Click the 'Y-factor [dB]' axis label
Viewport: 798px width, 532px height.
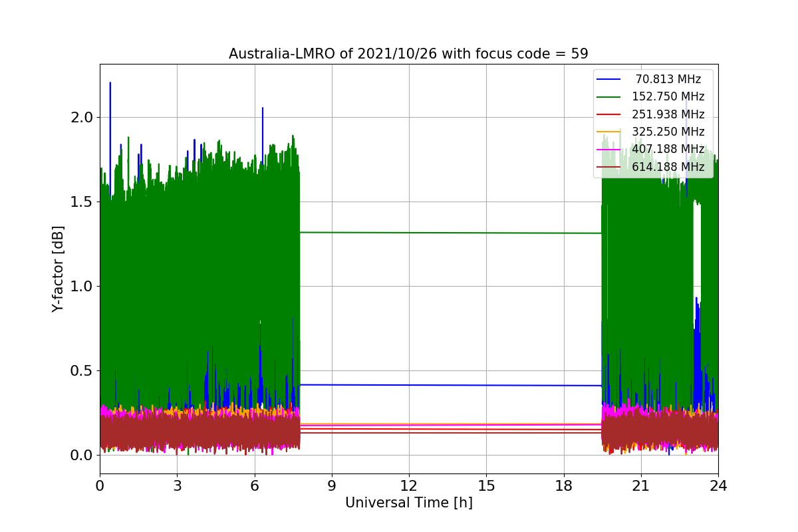tap(59, 269)
